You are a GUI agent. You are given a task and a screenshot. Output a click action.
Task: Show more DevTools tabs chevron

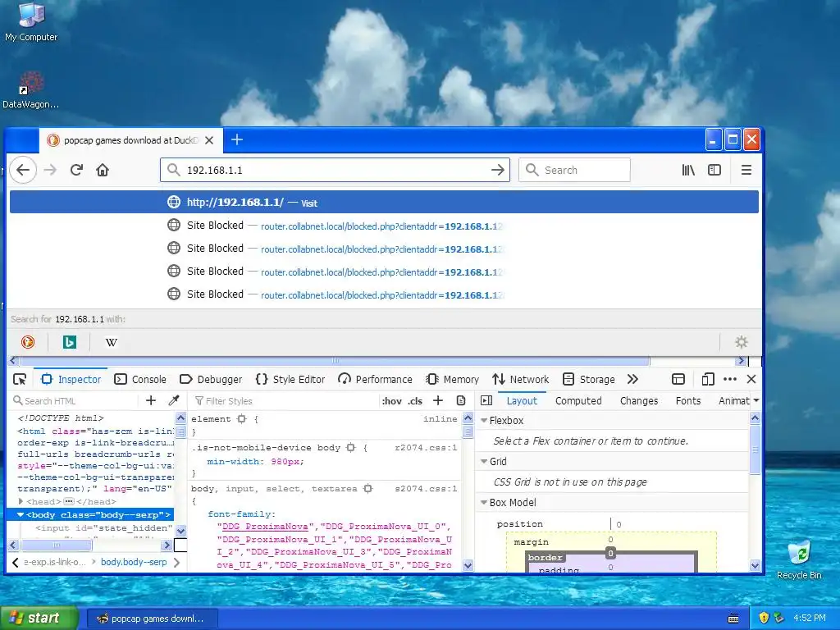tap(632, 379)
